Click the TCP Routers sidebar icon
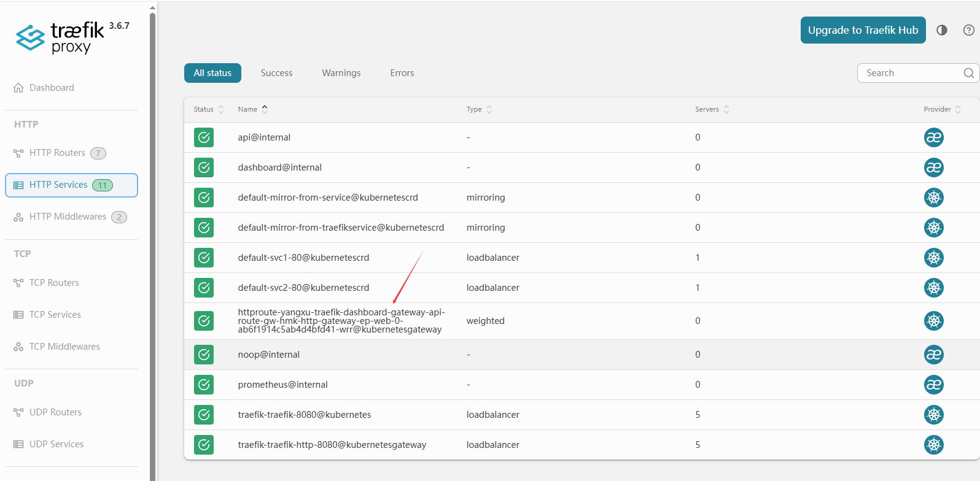The width and height of the screenshot is (980, 481). [18, 283]
